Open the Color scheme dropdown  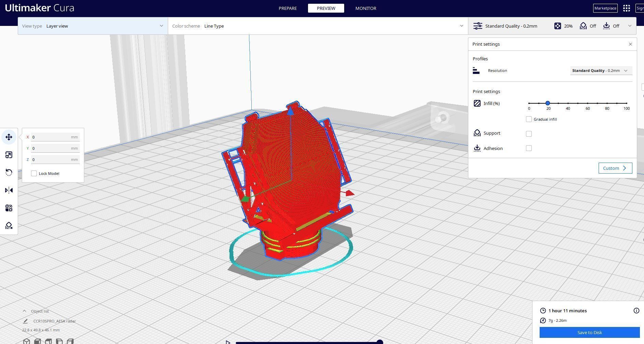[x=318, y=26]
